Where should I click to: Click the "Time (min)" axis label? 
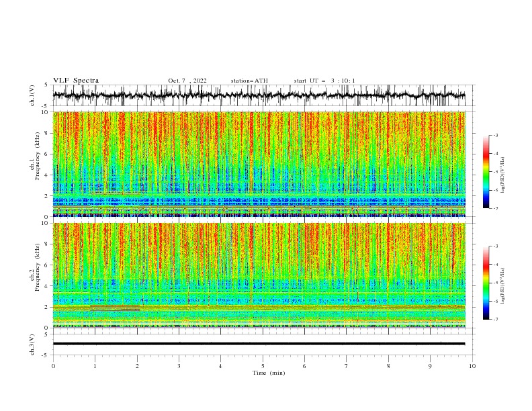[269, 373]
